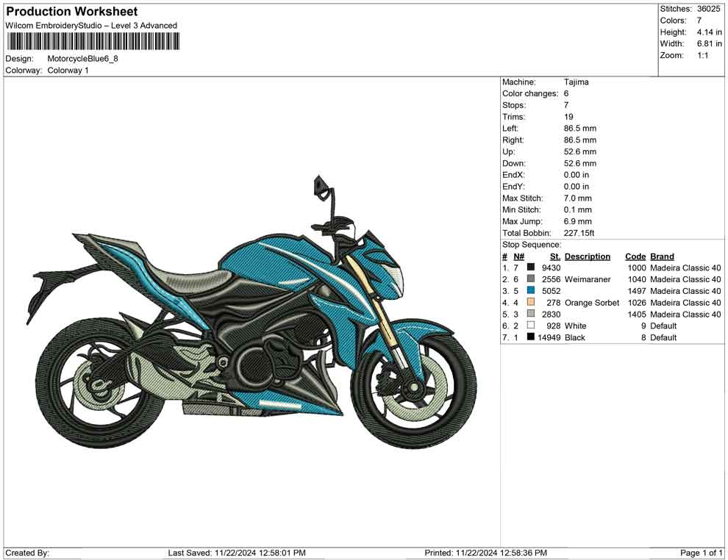Viewport: 728px width, 560px height.
Task: Click the Weimaraner gray thread swatch
Action: [529, 279]
